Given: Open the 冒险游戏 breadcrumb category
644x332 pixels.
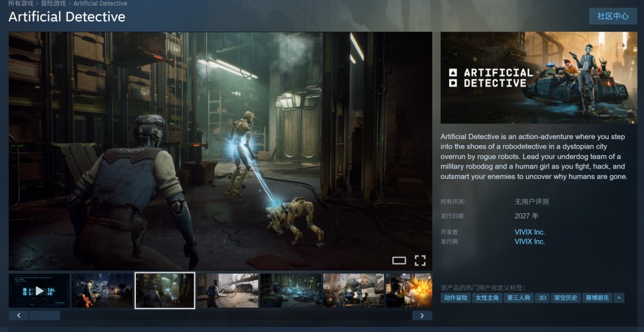Looking at the screenshot, I should point(53,4).
